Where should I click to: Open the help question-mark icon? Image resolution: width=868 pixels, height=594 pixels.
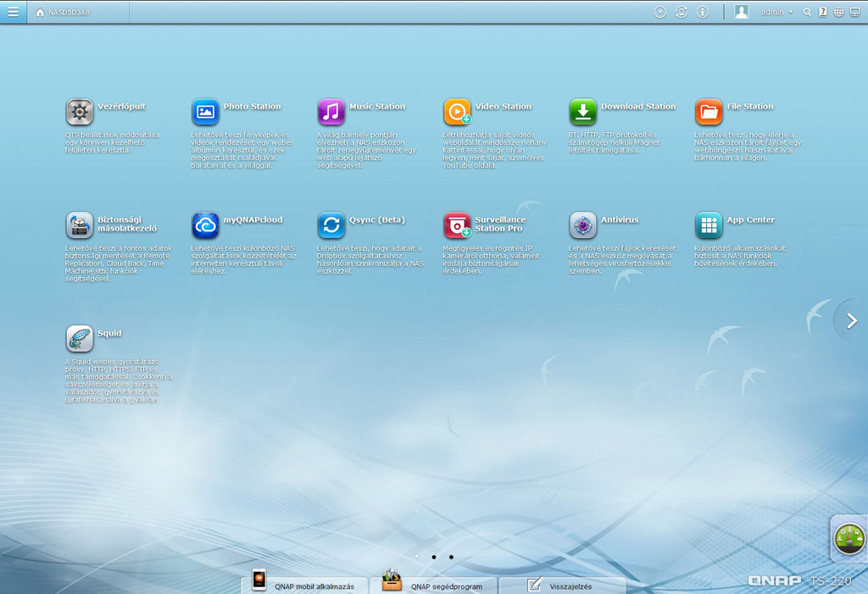(823, 12)
